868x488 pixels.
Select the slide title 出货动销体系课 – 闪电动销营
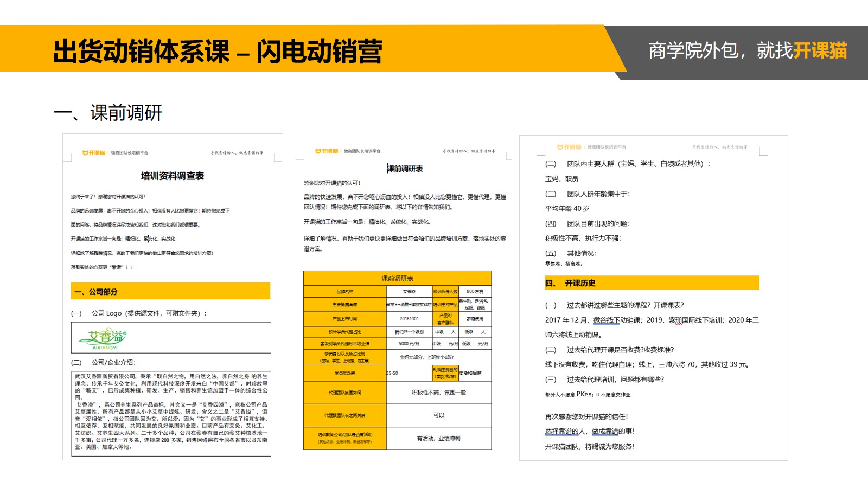pyautogui.click(x=218, y=52)
